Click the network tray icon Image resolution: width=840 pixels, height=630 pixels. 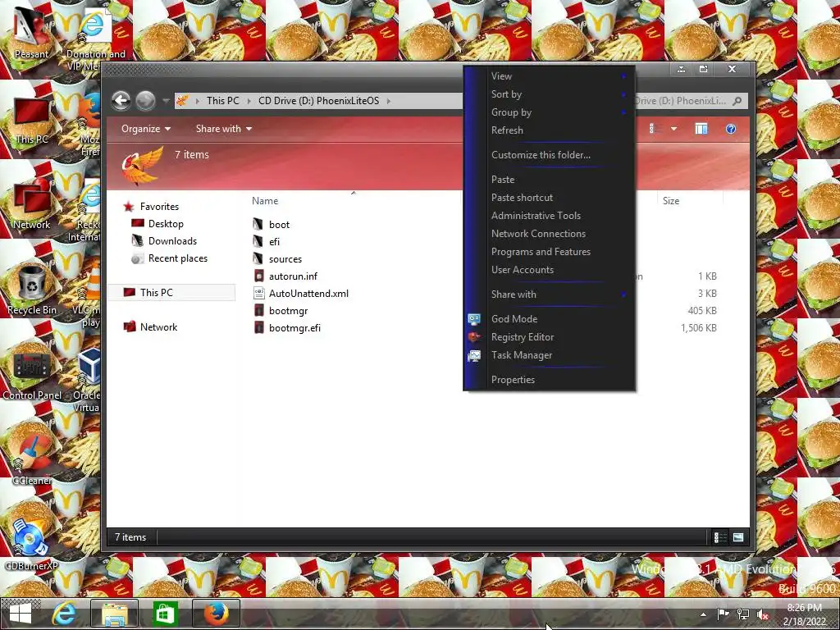tap(743, 614)
